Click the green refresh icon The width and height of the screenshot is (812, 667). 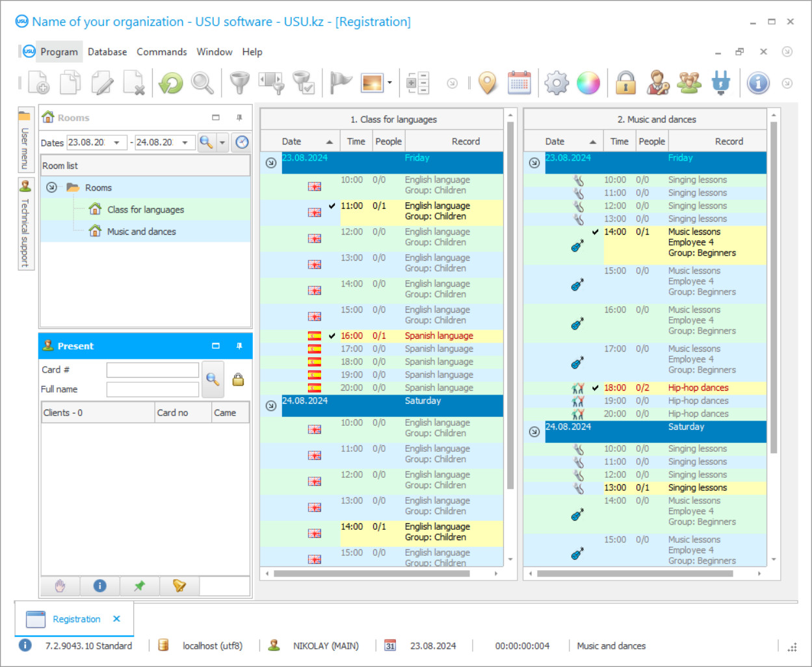pos(170,83)
